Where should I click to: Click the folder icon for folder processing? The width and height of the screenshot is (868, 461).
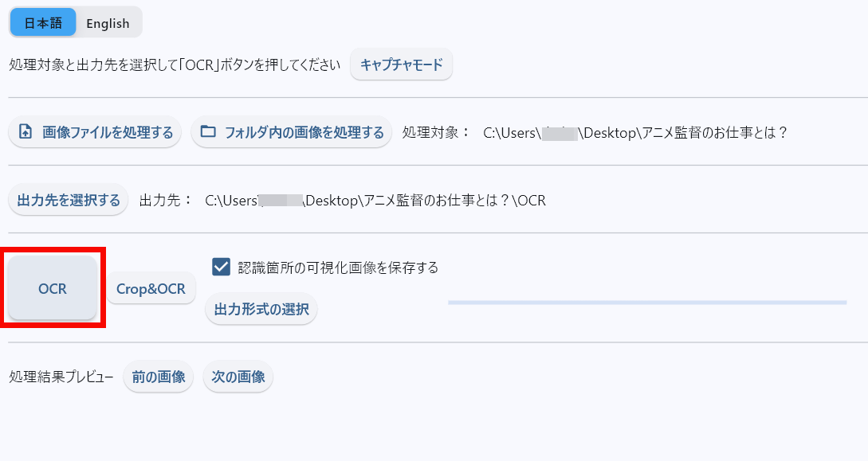pyautogui.click(x=208, y=132)
